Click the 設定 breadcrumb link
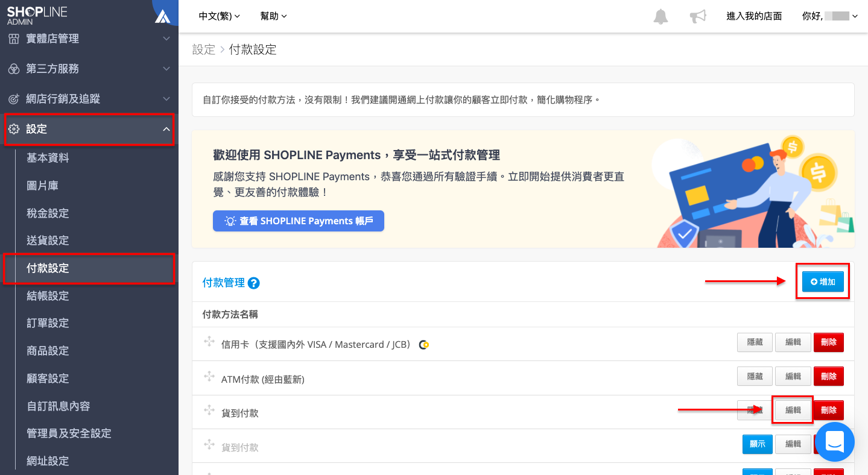The image size is (868, 475). click(x=203, y=49)
